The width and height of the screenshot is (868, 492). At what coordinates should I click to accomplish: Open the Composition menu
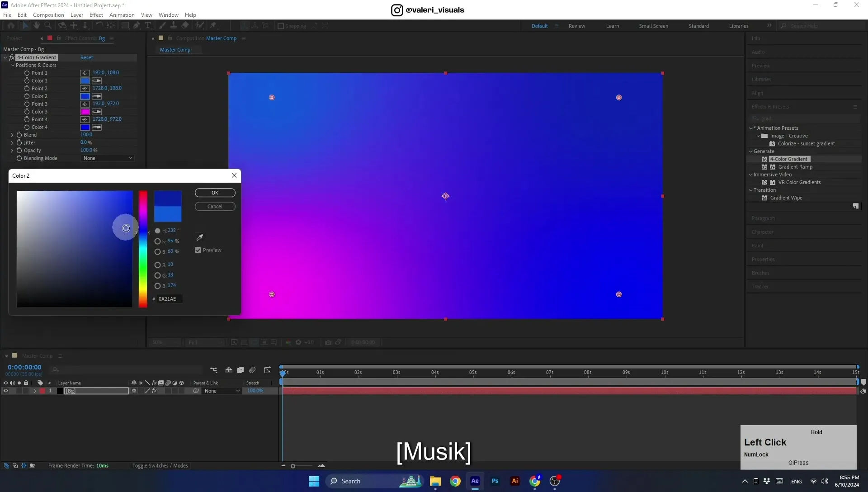[48, 15]
